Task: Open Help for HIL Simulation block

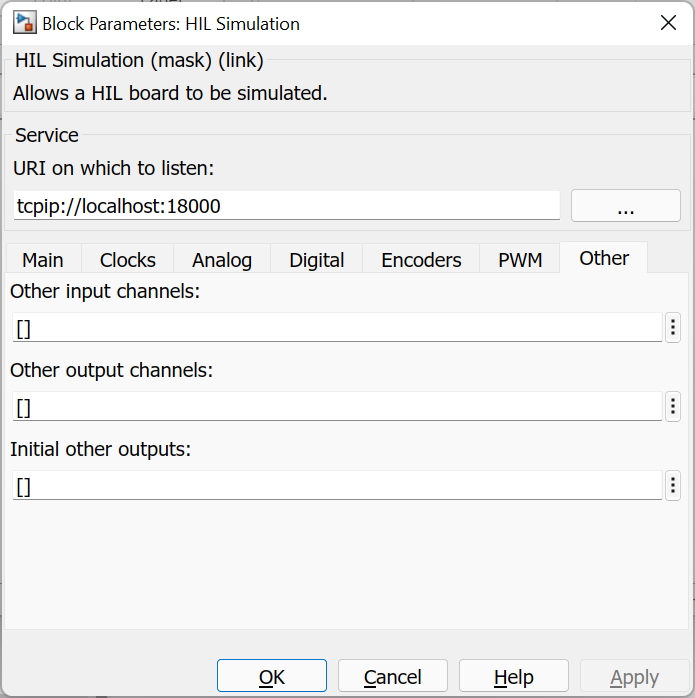Action: pos(513,677)
